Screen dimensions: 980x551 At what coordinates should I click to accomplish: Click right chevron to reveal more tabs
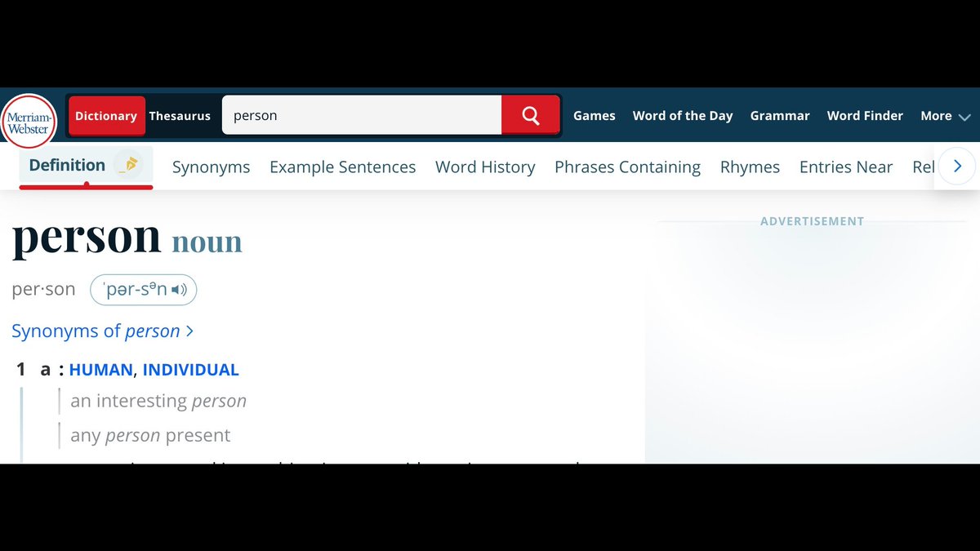[x=956, y=166]
